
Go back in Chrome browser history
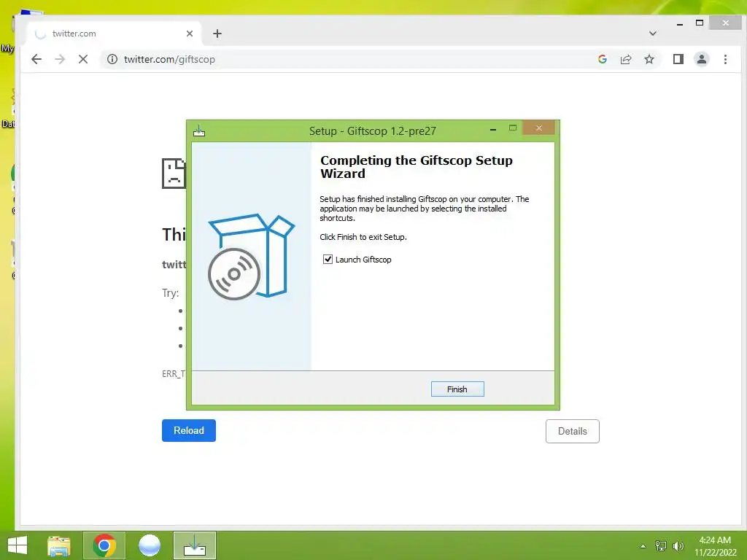(x=36, y=59)
